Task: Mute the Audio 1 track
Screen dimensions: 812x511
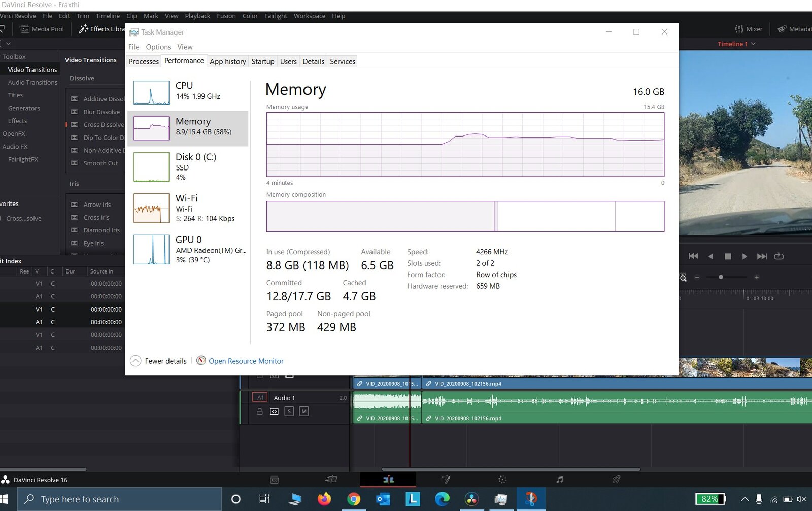Action: [x=304, y=412]
